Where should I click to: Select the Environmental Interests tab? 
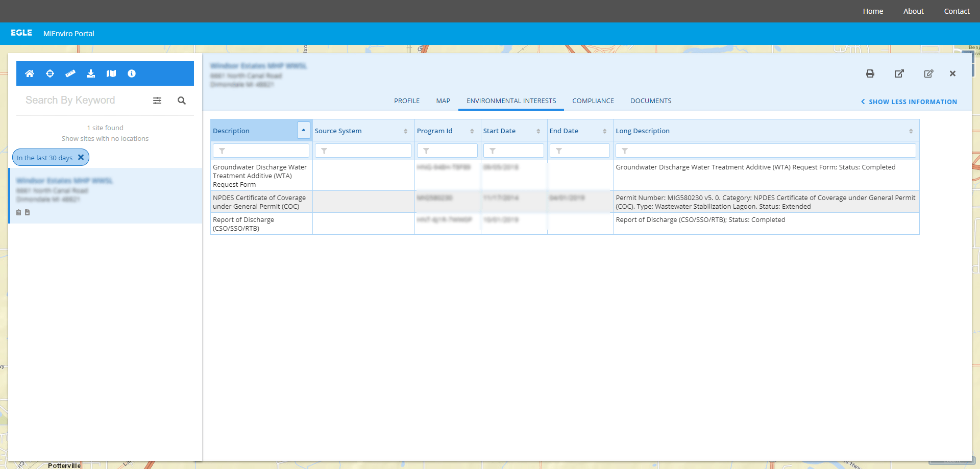(x=511, y=101)
